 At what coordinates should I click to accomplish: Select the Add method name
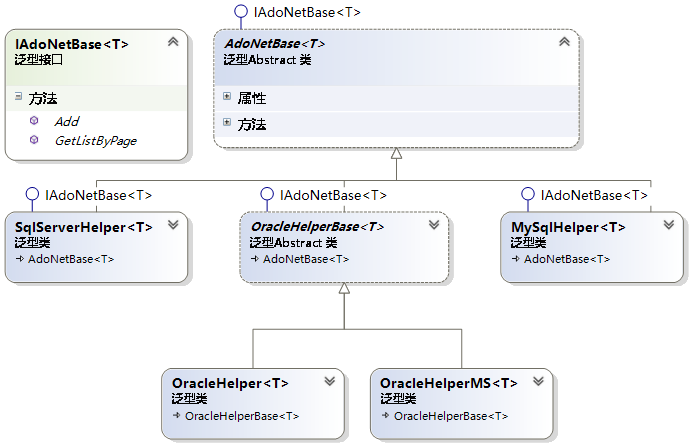(x=67, y=122)
